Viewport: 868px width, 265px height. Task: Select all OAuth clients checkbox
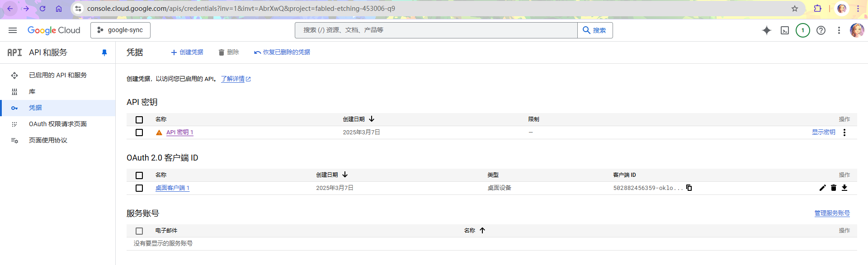pos(139,175)
